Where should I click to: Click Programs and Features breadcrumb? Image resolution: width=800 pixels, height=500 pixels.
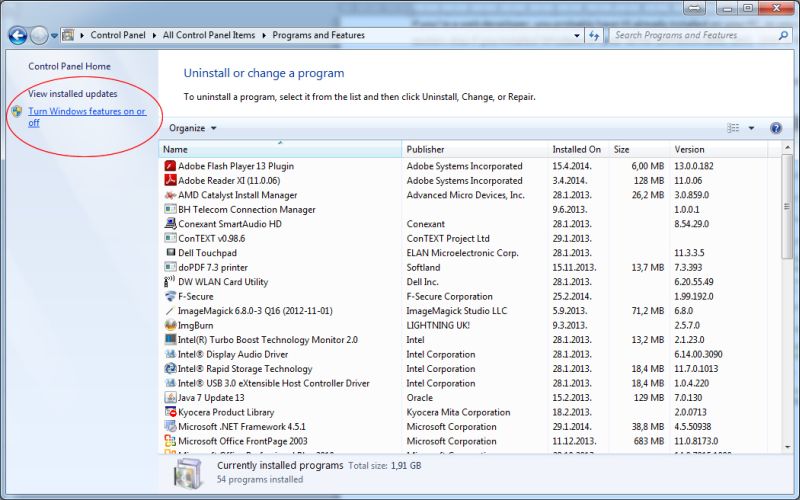point(318,35)
